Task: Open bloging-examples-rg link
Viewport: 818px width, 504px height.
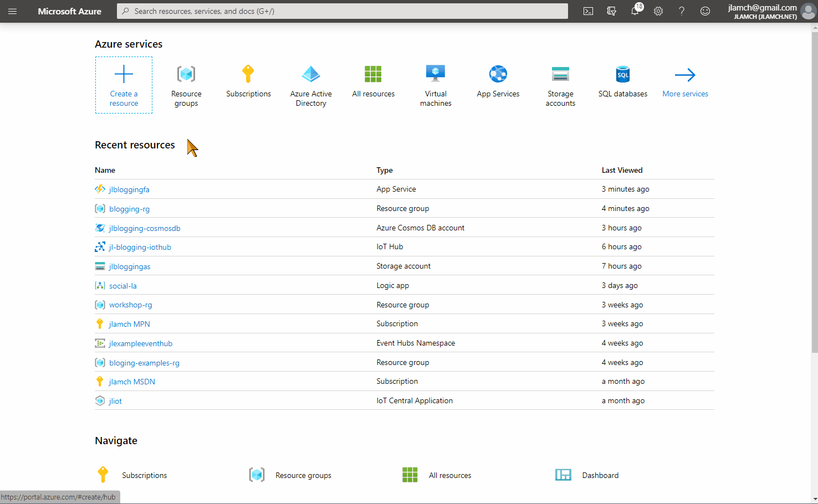Action: (x=144, y=363)
